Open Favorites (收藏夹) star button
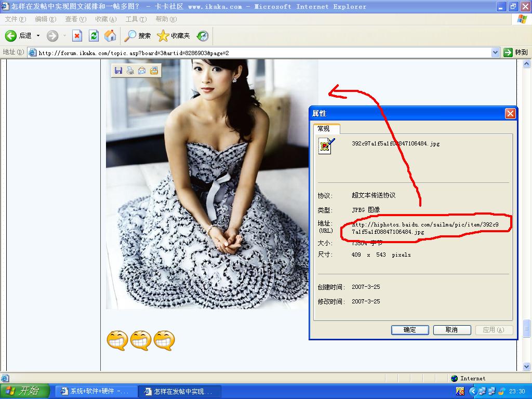The width and height of the screenshot is (532, 399). [x=174, y=36]
